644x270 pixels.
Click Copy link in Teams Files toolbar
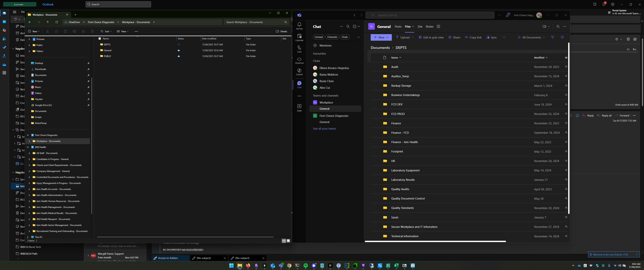point(473,37)
